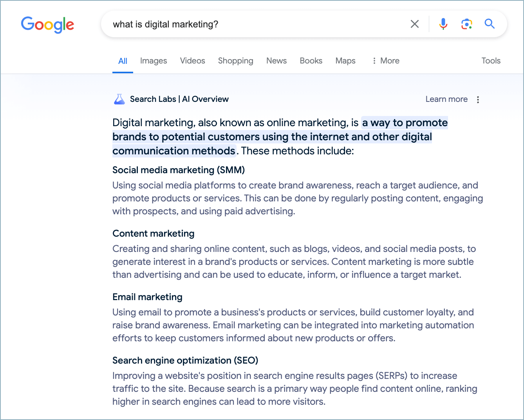The image size is (524, 420).
Task: Go to the News tab
Action: click(x=276, y=61)
